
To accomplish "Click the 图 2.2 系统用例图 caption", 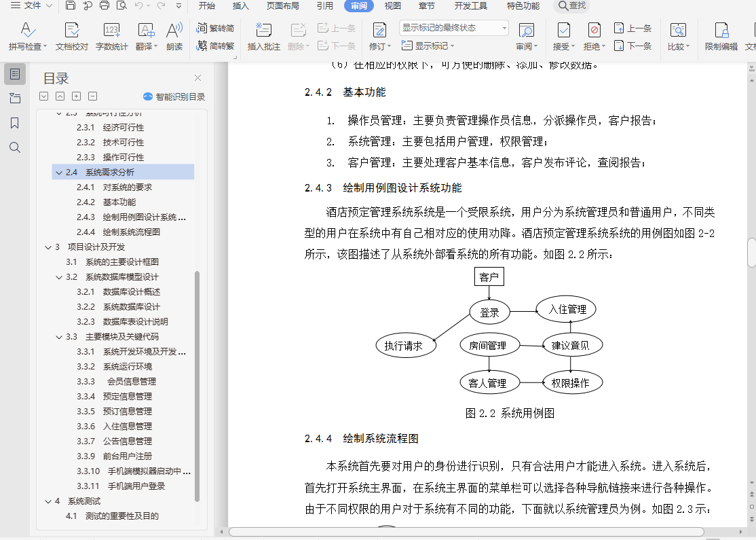I will coord(510,414).
